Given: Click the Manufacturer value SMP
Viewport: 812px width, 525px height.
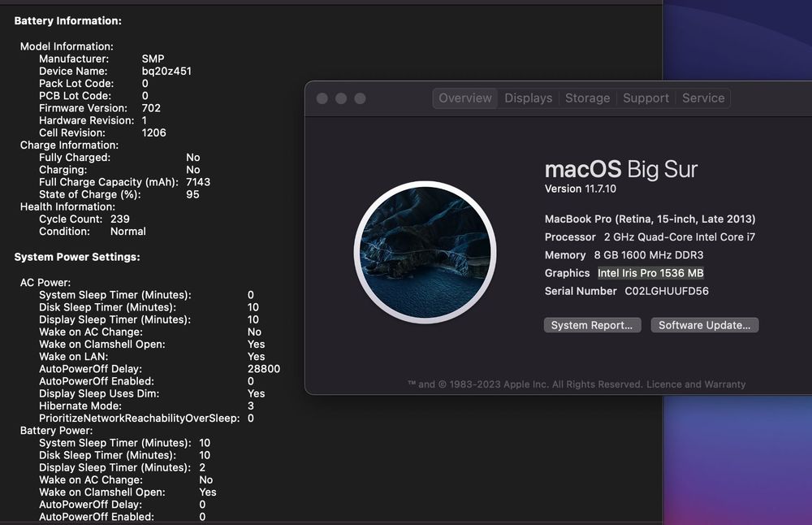Looking at the screenshot, I should [x=153, y=59].
